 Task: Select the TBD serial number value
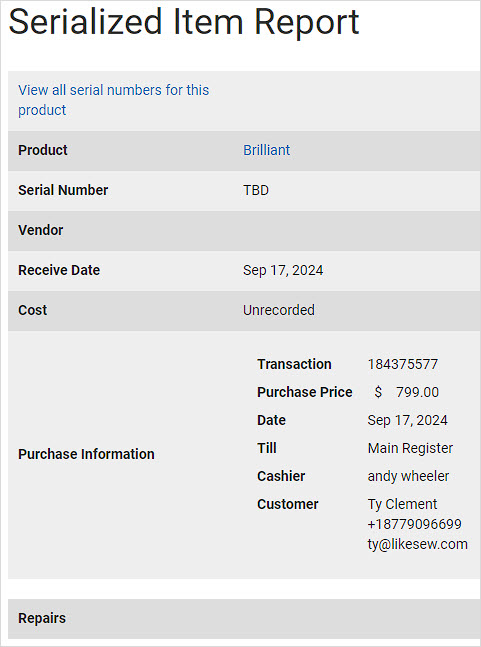pos(256,190)
